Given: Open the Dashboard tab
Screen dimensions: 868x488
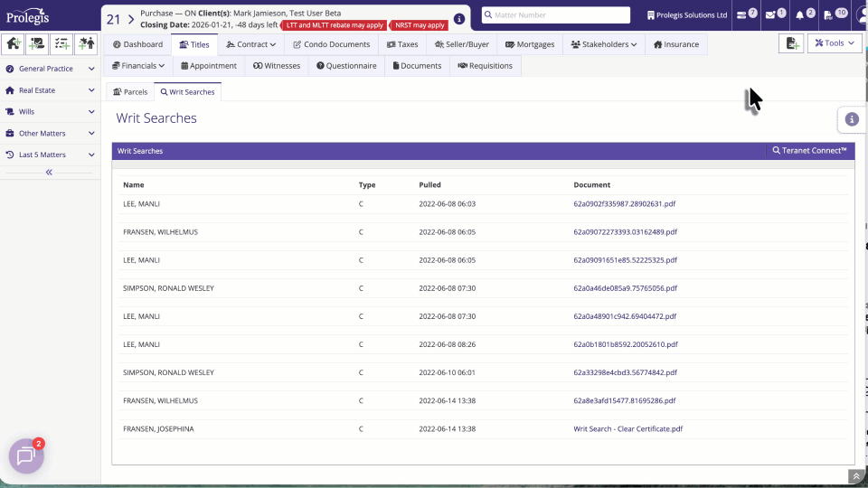Looking at the screenshot, I should pos(137,44).
